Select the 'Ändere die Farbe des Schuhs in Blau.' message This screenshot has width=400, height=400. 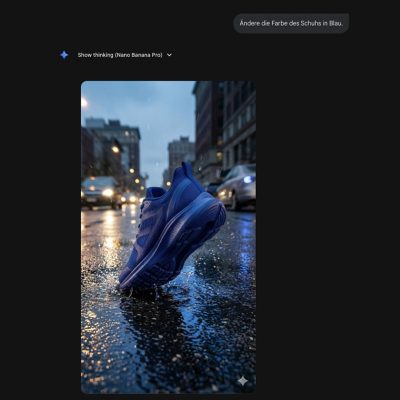click(x=291, y=23)
